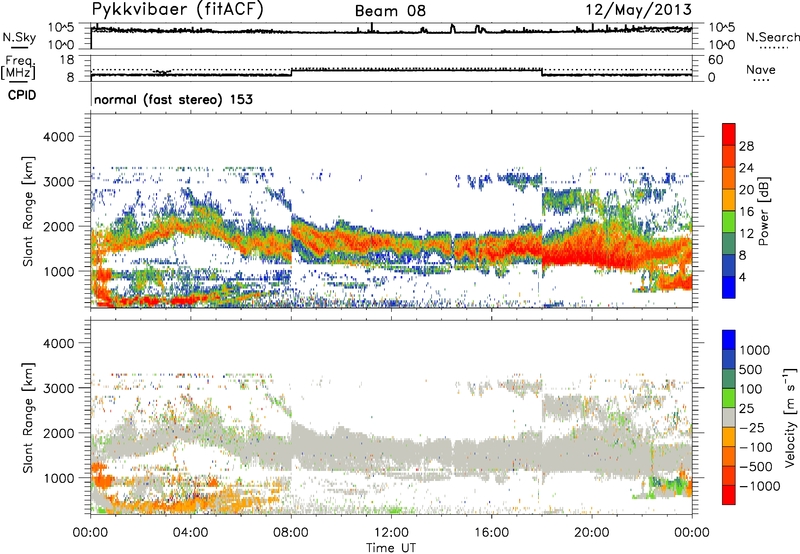This screenshot has width=800, height=554.
Task: Click the "4000" tick in power panel
Action: coord(59,137)
